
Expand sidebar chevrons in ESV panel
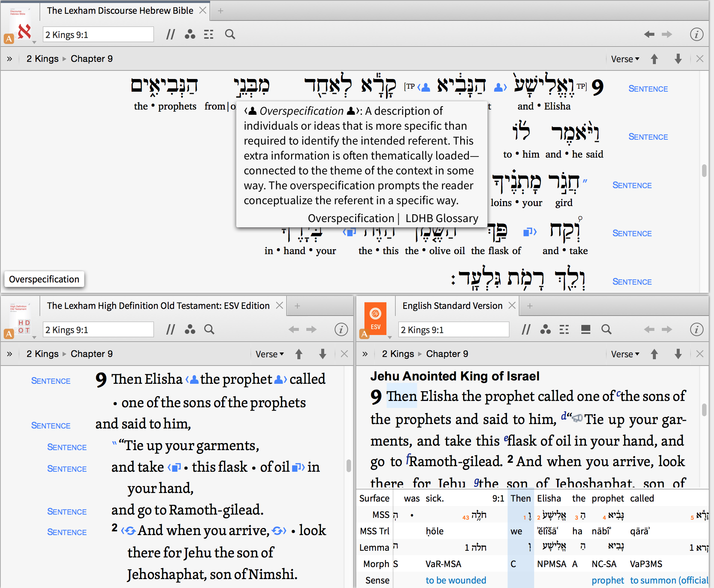click(365, 354)
